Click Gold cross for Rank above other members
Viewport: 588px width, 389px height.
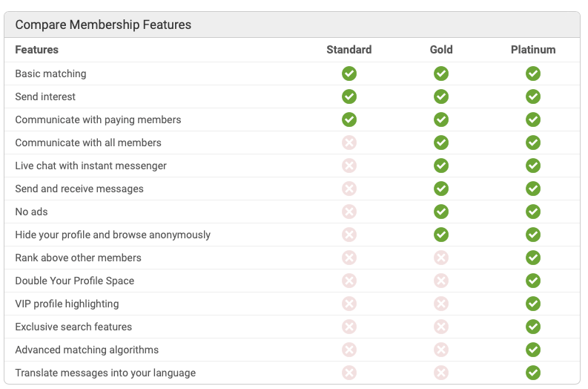441,258
